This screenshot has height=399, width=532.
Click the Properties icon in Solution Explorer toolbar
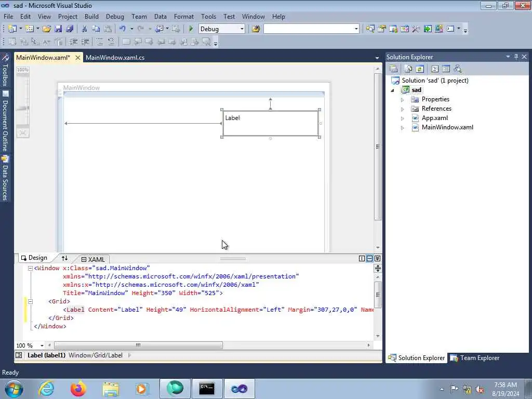pos(394,69)
